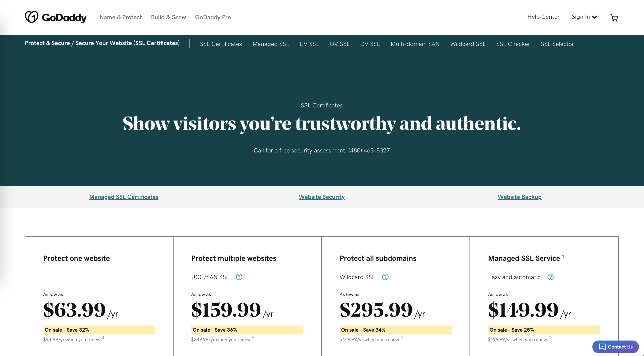
Task: Open the Contact Us chat button
Action: [615, 347]
